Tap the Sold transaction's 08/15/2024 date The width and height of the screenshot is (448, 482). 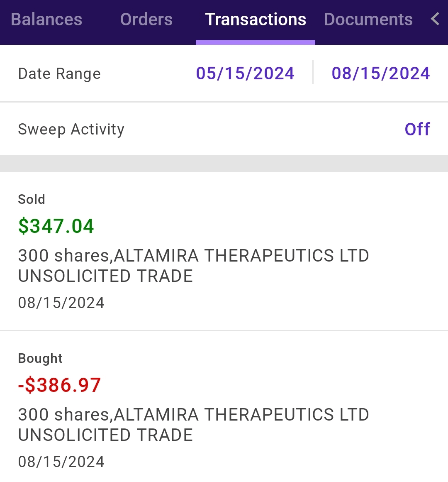pos(61,303)
